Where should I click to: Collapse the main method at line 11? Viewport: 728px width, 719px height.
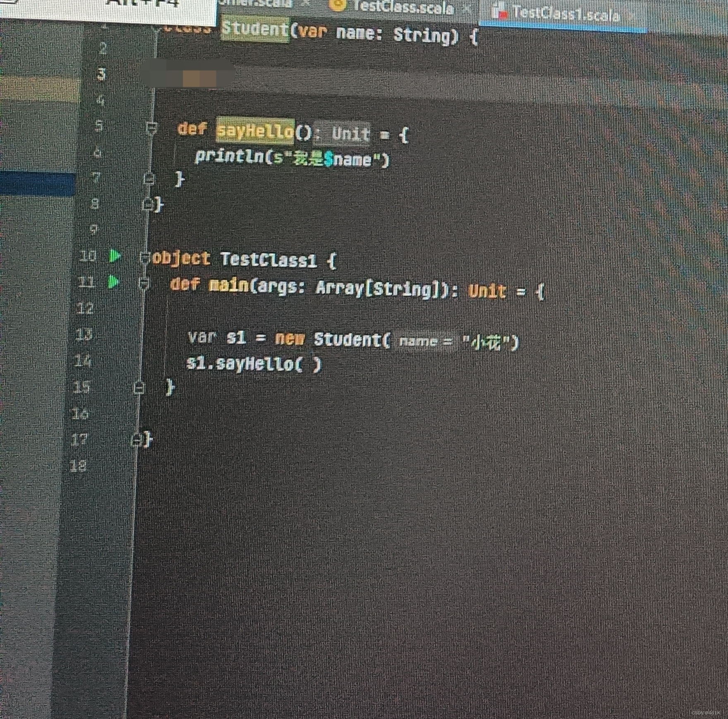[x=144, y=284]
